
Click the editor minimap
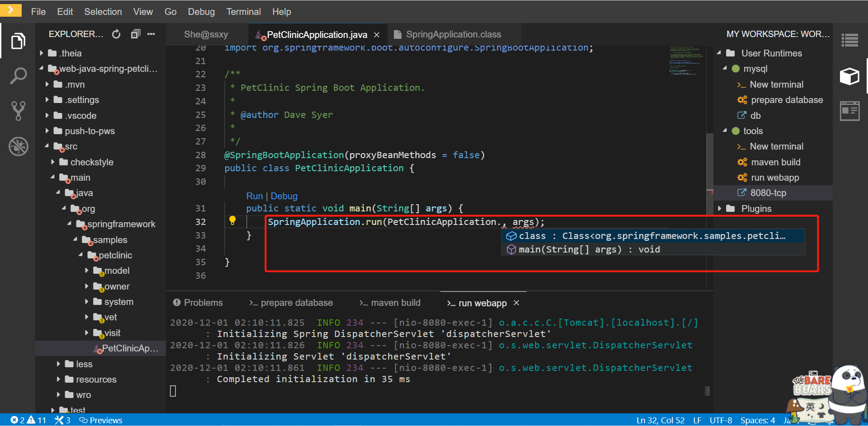687,61
